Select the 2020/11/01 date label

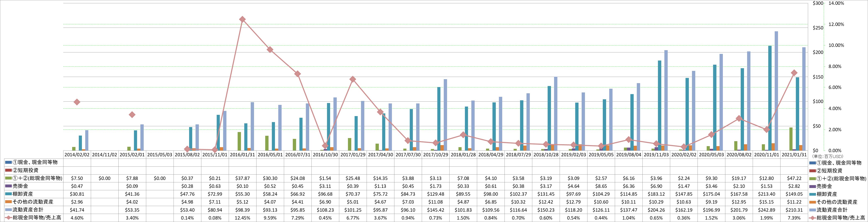click(766, 155)
